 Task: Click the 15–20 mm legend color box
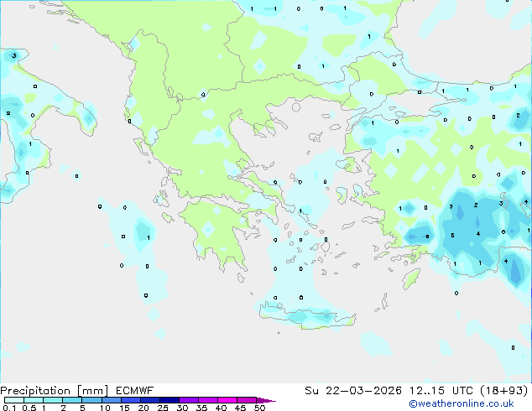point(130,400)
